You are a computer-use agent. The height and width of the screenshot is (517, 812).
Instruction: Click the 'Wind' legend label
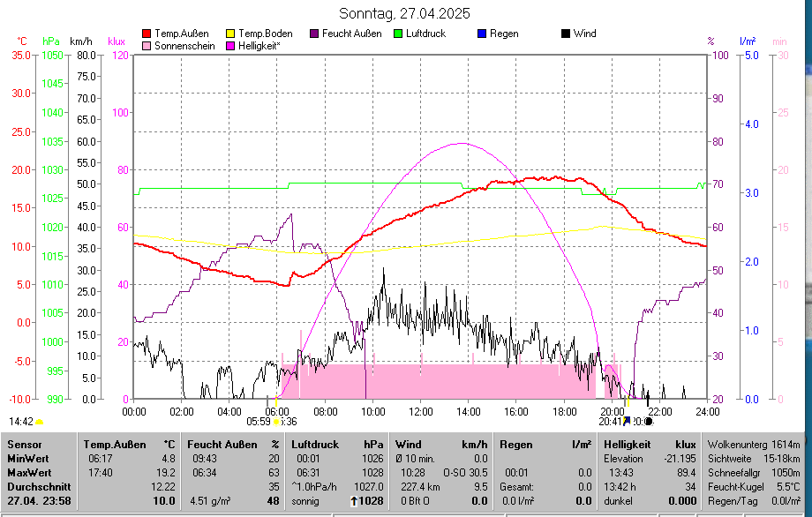coord(584,34)
